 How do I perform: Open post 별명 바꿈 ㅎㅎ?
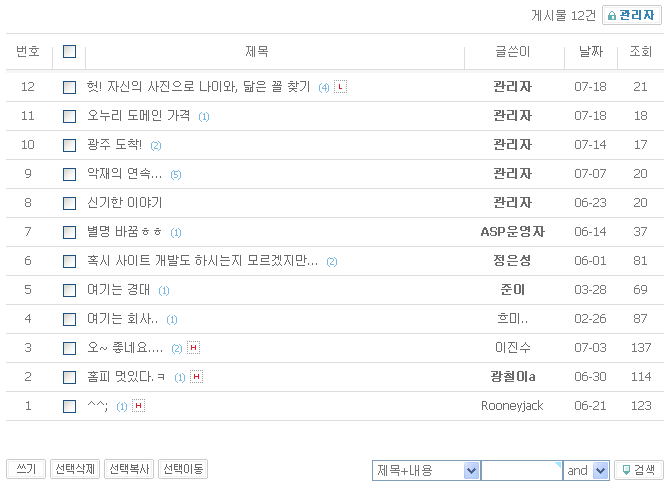click(124, 232)
